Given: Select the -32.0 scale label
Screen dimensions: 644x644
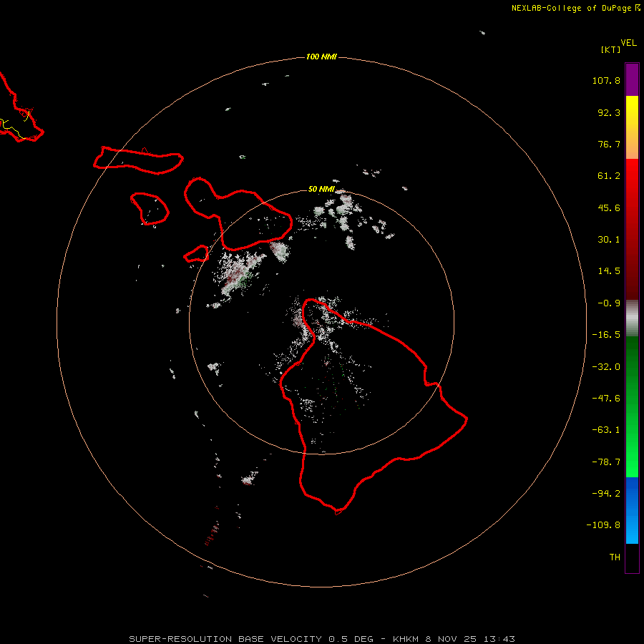Looking at the screenshot, I should pyautogui.click(x=606, y=367).
